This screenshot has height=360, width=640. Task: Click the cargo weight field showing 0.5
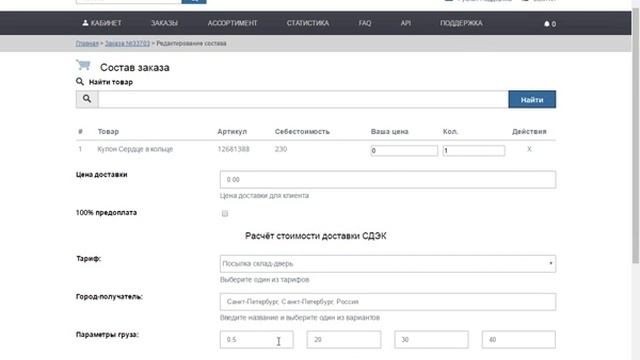[256, 340]
